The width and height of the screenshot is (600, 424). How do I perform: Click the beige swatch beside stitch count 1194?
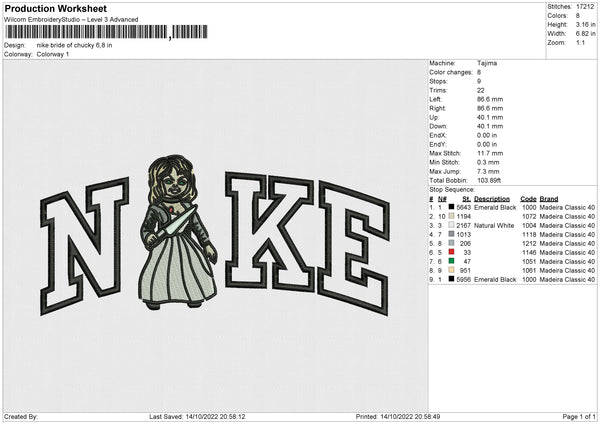[x=452, y=216]
